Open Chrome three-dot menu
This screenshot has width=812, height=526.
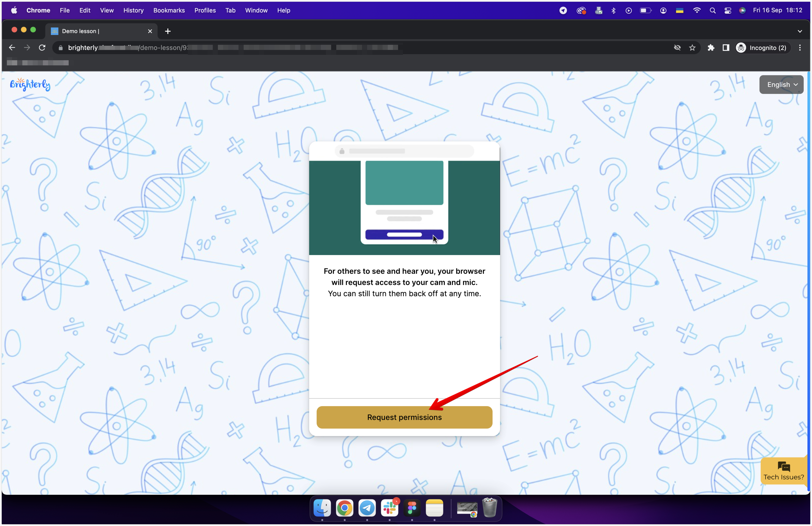coord(800,48)
